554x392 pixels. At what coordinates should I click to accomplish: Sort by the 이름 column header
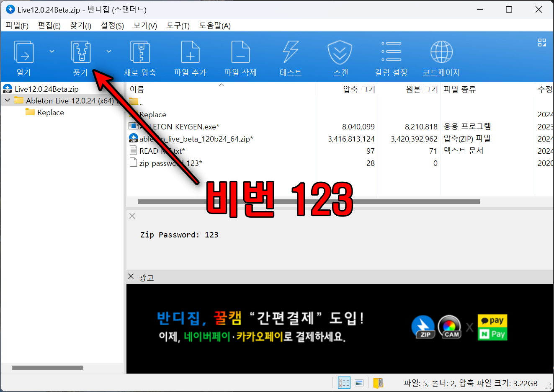(x=221, y=89)
